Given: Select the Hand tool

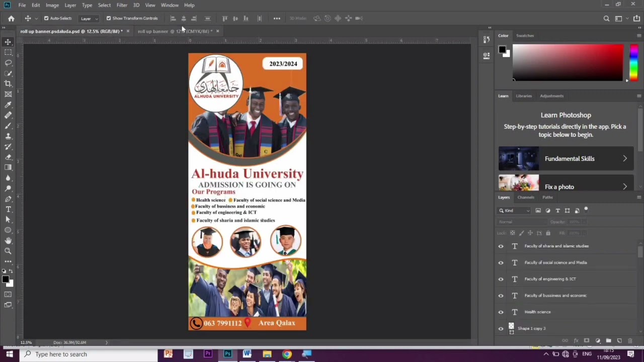Looking at the screenshot, I should (x=8, y=241).
